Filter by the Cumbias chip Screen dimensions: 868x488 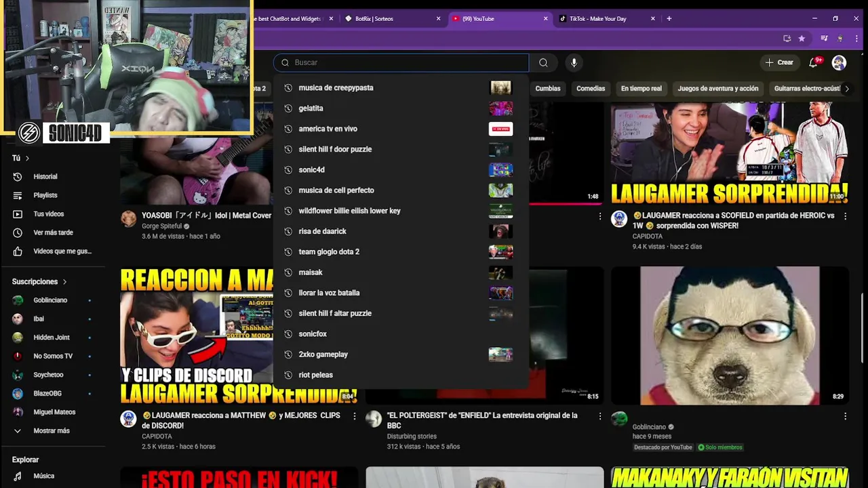(x=548, y=88)
